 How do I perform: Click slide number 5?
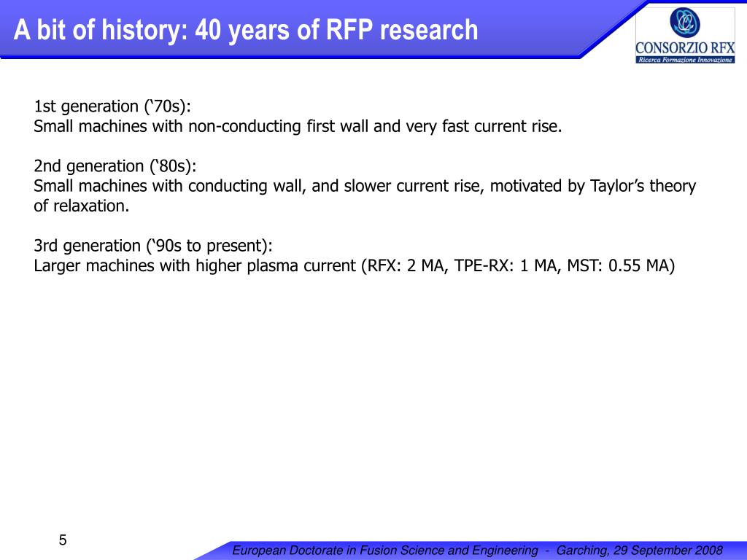click(63, 540)
